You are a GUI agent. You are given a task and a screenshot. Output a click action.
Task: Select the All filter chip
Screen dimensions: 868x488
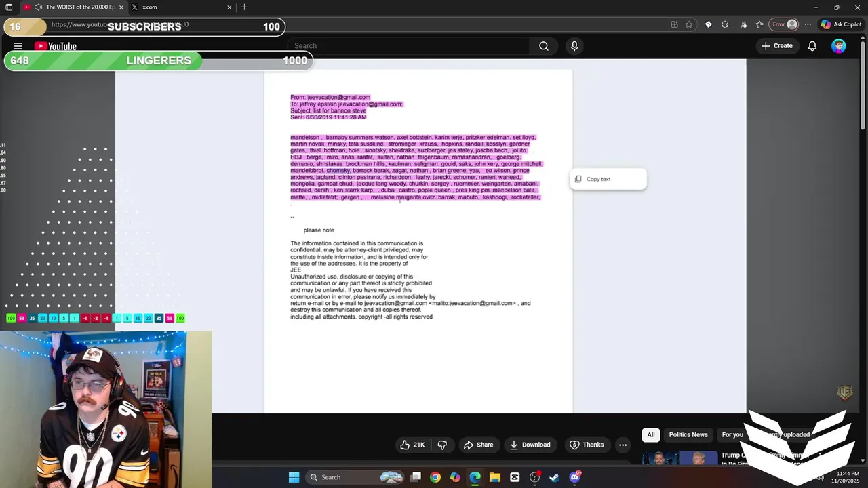tap(651, 434)
